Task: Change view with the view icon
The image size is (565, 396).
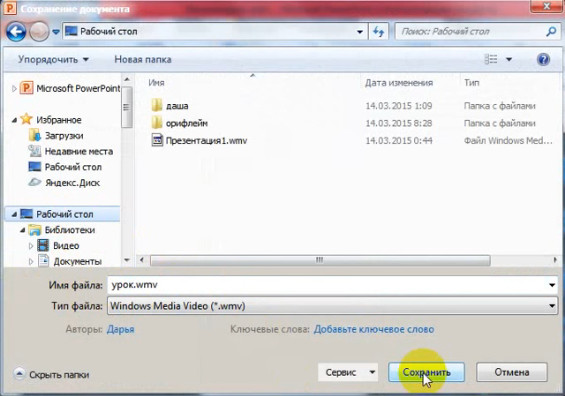Action: [490, 59]
